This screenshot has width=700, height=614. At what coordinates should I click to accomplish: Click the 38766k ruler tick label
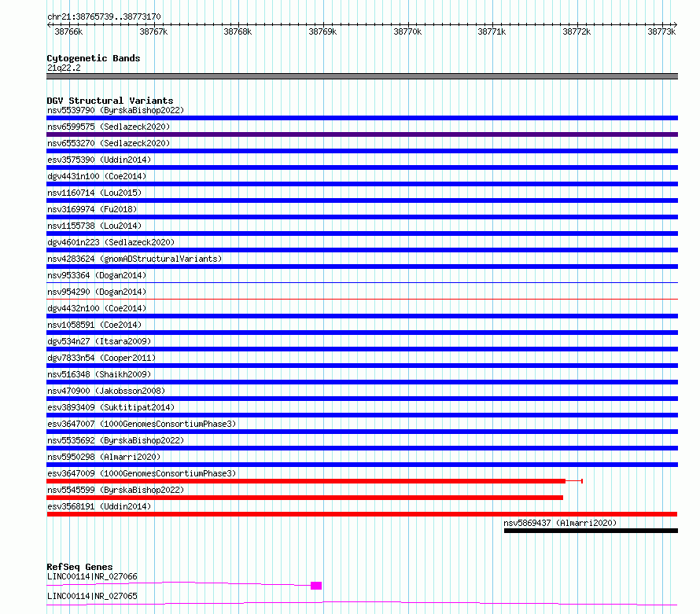coord(68,31)
